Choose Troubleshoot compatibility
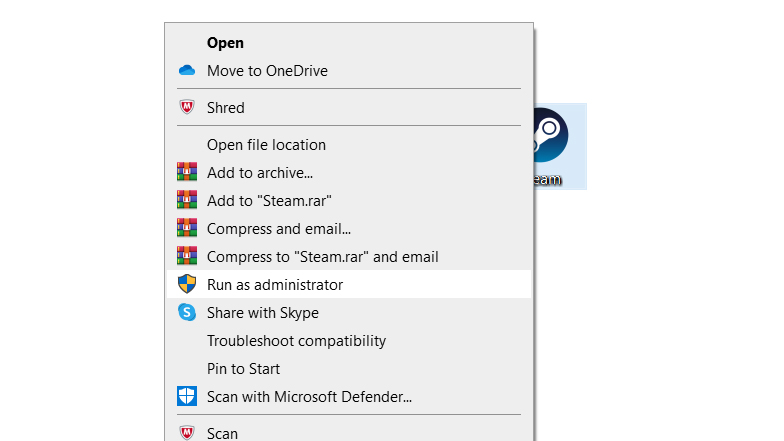 pos(349,340)
